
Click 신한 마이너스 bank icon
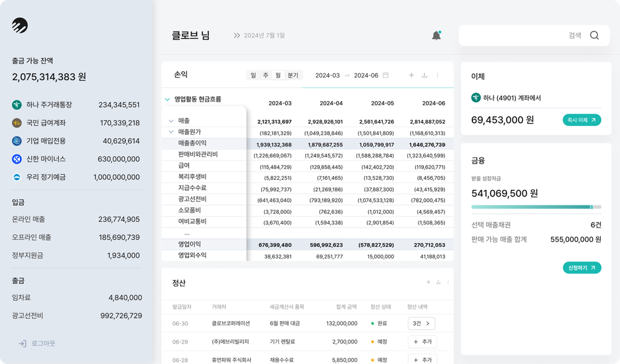click(17, 159)
